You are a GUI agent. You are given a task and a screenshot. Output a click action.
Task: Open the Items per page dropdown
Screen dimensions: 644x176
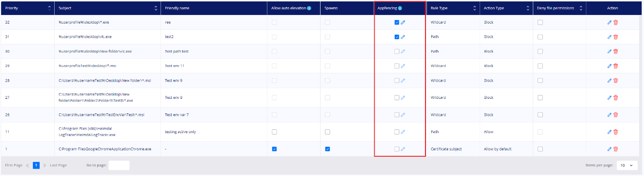[626, 165]
